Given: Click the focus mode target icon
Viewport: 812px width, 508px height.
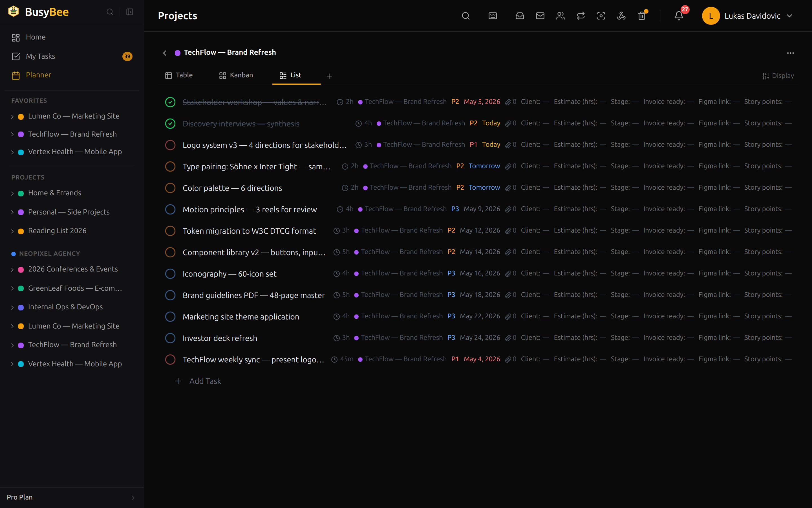Looking at the screenshot, I should click(x=601, y=16).
